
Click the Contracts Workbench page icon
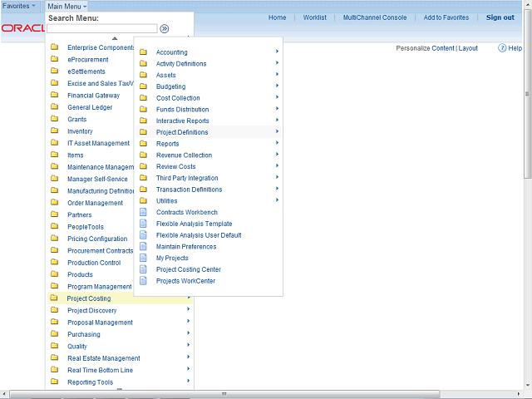(143, 212)
